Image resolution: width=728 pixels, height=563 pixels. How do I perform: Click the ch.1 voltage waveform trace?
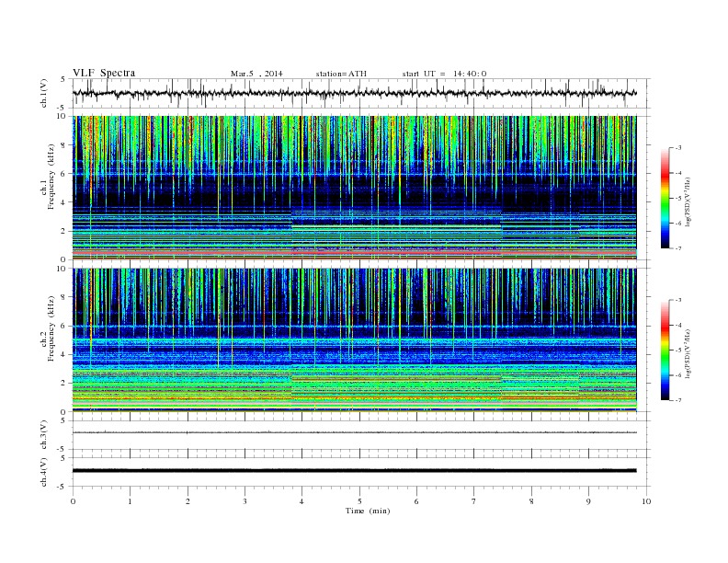tap(355, 93)
